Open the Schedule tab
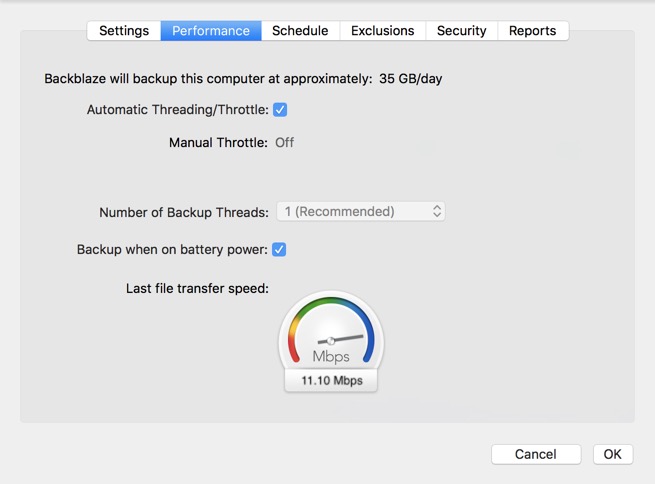The image size is (655, 484). (x=300, y=31)
